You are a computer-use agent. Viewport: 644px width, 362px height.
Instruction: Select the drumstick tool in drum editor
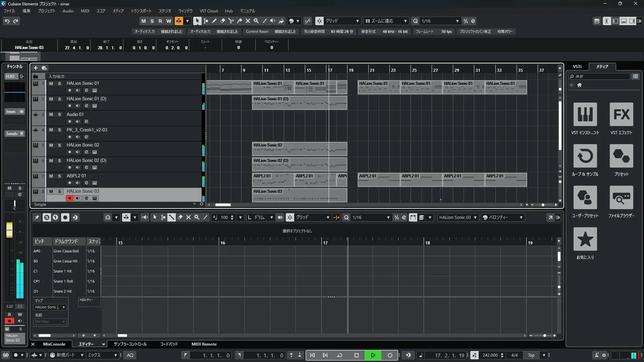[x=171, y=218]
